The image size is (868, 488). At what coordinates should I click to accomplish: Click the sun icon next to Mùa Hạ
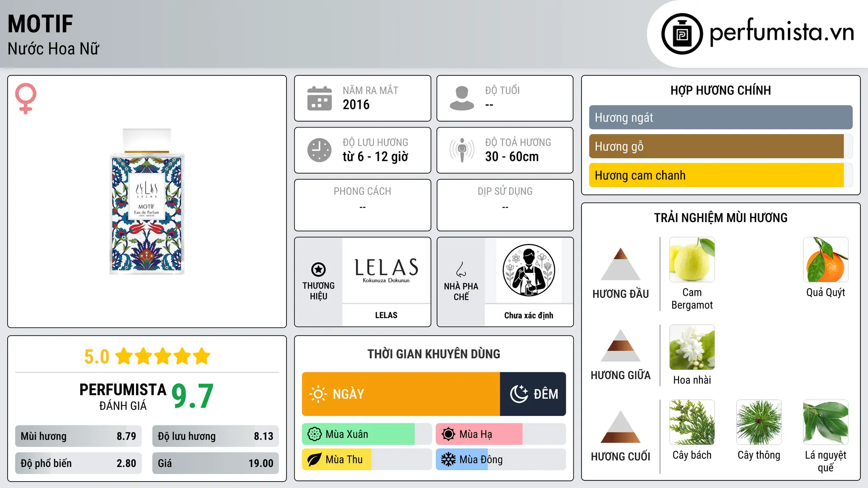[448, 434]
